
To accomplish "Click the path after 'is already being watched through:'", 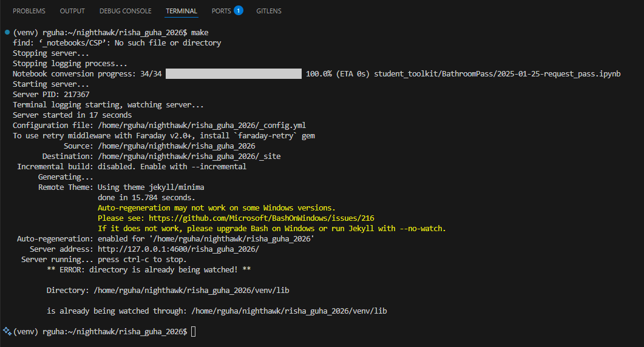I will (x=289, y=311).
